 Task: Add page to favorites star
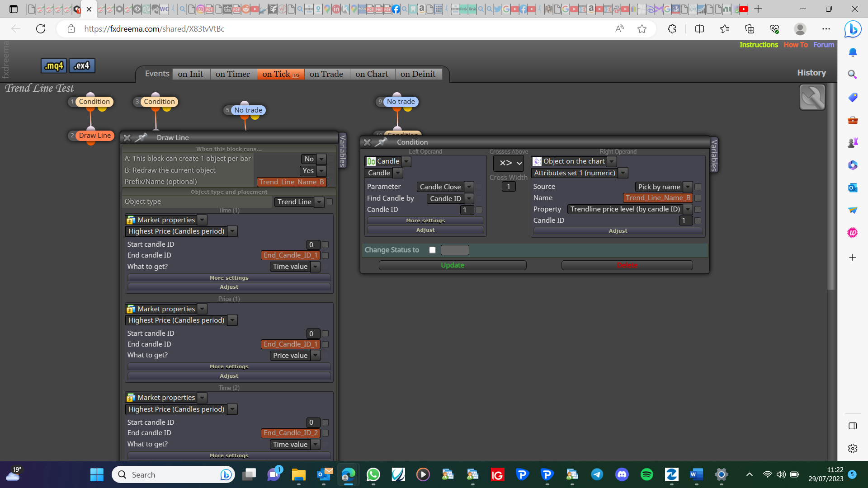click(x=642, y=29)
